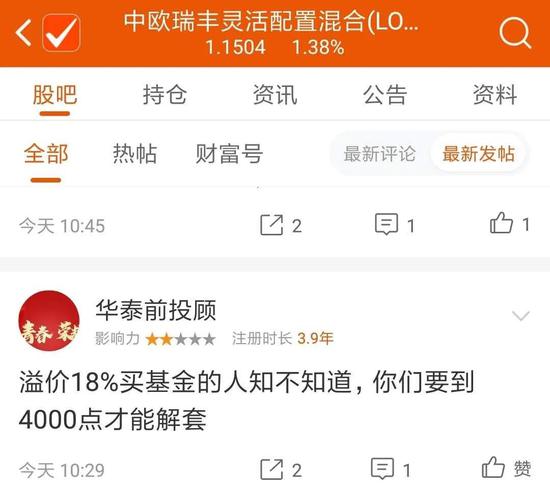Open comments on the 10:45 post
The image size is (550, 489).
pos(395,225)
